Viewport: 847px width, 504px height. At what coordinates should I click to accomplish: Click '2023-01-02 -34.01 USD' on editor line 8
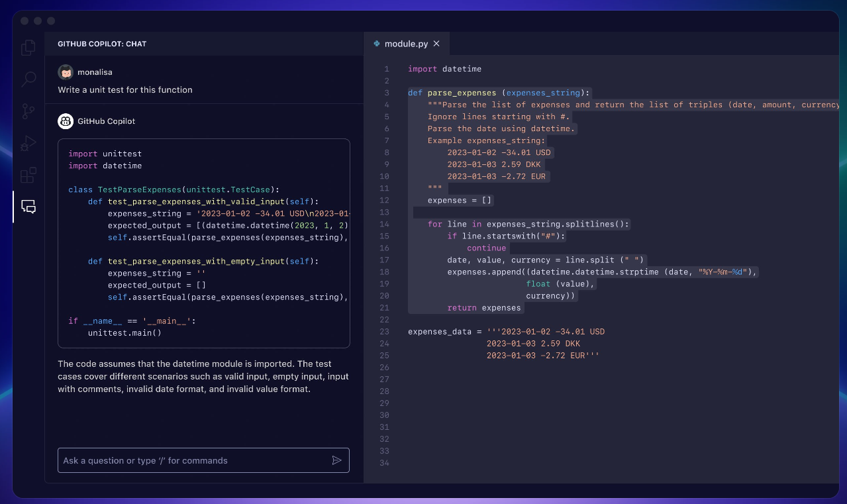499,152
